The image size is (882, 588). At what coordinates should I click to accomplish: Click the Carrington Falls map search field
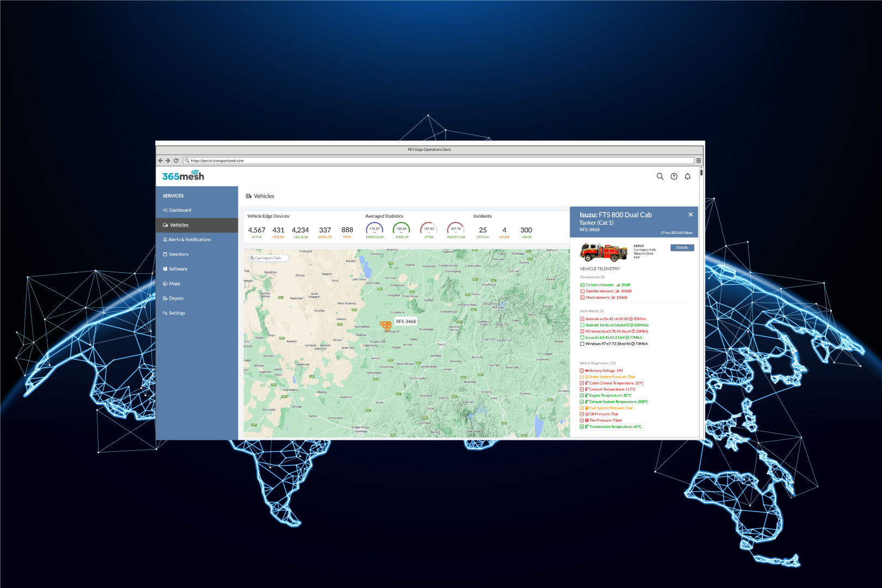click(269, 258)
